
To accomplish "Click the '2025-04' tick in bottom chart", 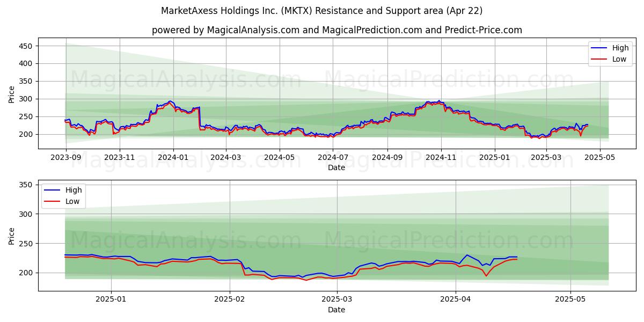I will (x=456, y=300).
